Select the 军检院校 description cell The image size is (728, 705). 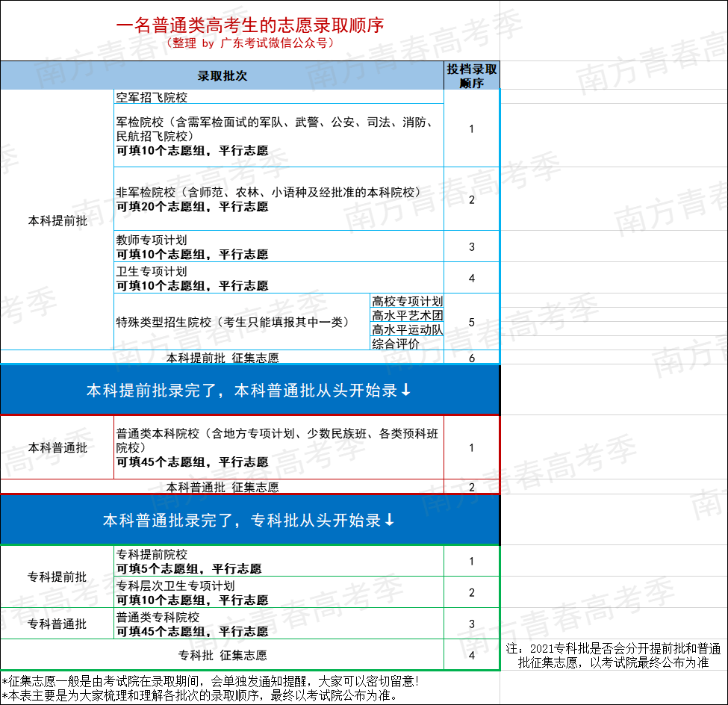click(279, 135)
